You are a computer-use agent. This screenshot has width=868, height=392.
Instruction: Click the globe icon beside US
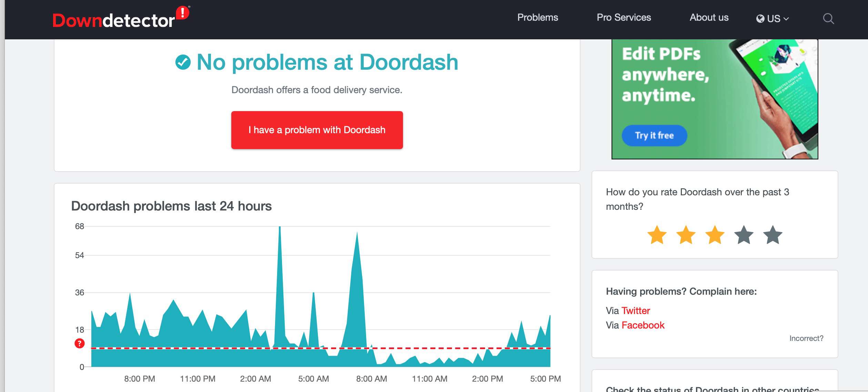point(760,19)
